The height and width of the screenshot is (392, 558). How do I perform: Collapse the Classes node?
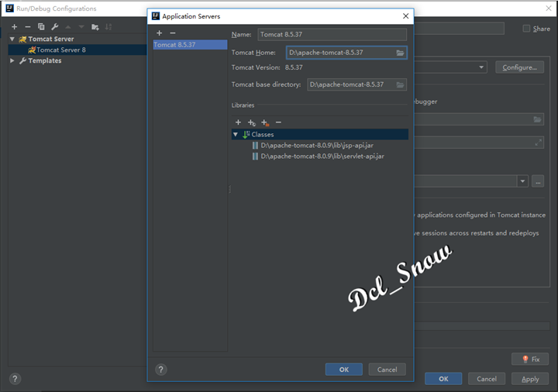(x=236, y=135)
